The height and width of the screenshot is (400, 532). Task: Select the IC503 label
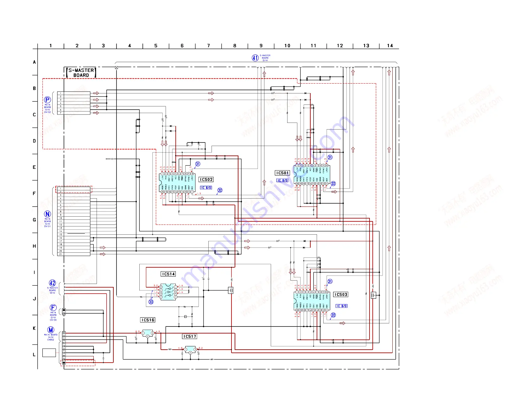341,295
